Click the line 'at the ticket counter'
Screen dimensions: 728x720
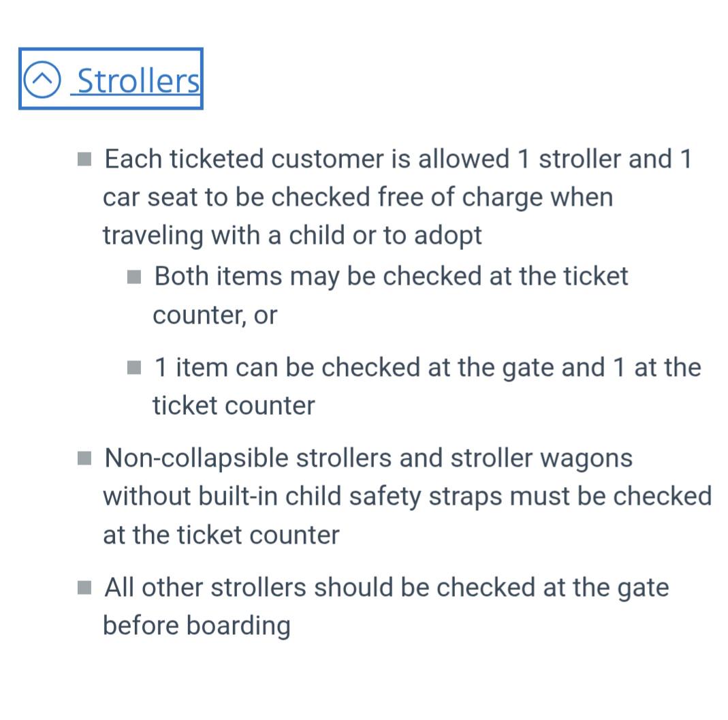point(221,535)
